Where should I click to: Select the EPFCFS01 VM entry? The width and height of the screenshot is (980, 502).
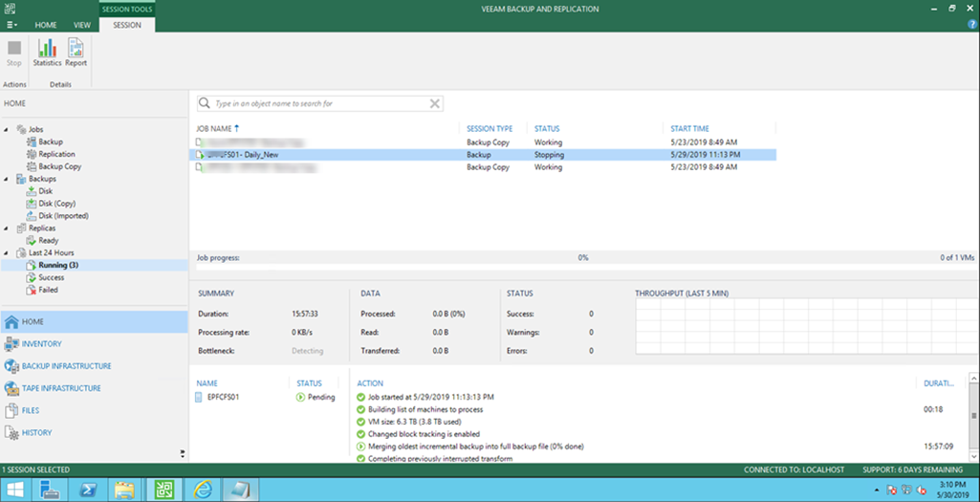tap(223, 397)
